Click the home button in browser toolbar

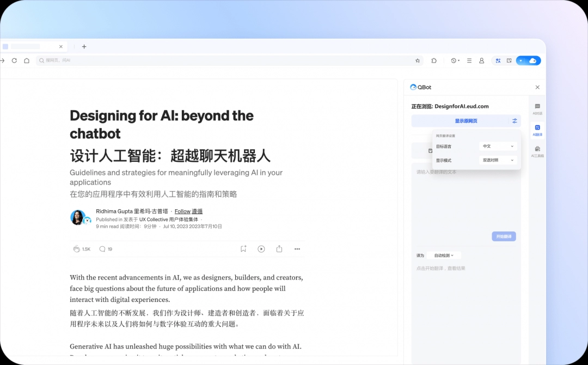[26, 60]
